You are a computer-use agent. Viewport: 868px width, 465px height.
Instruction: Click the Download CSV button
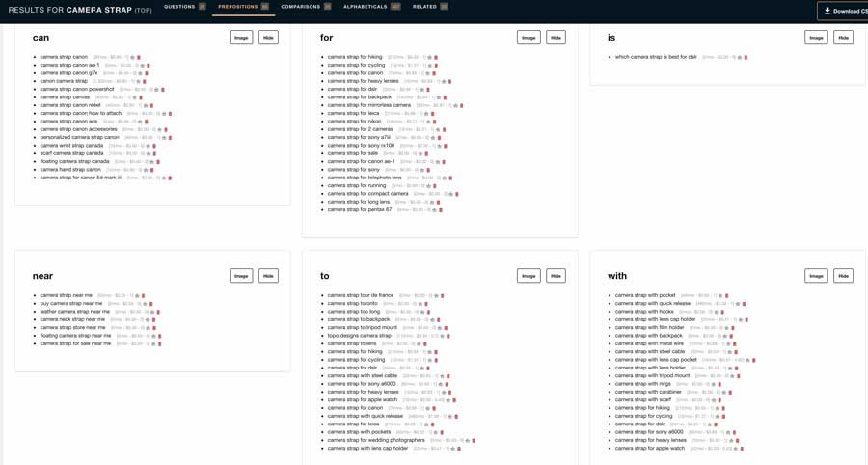pyautogui.click(x=844, y=11)
